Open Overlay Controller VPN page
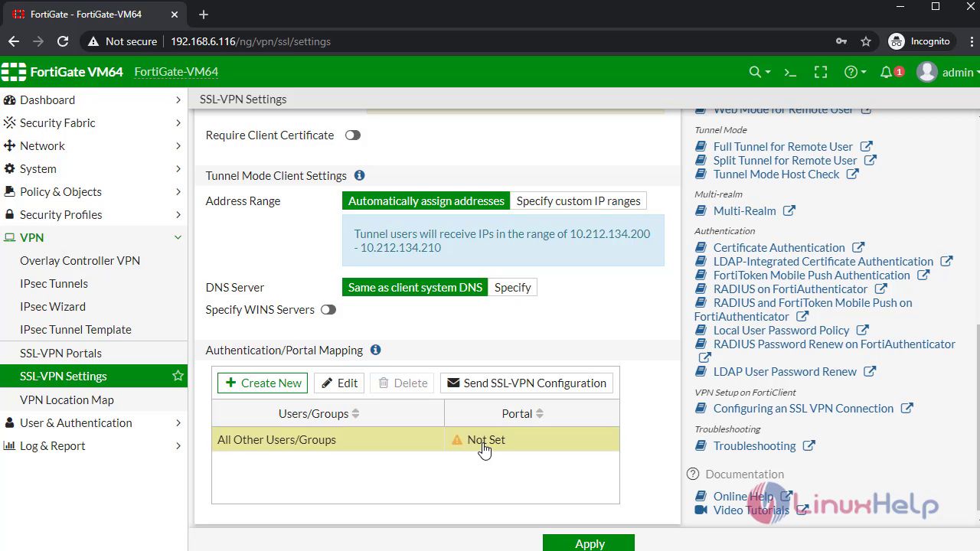This screenshot has height=551, width=980. click(80, 260)
